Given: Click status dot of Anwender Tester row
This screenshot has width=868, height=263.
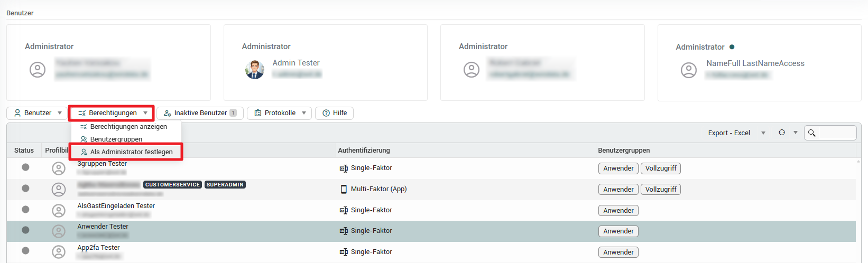Looking at the screenshot, I should point(25,230).
